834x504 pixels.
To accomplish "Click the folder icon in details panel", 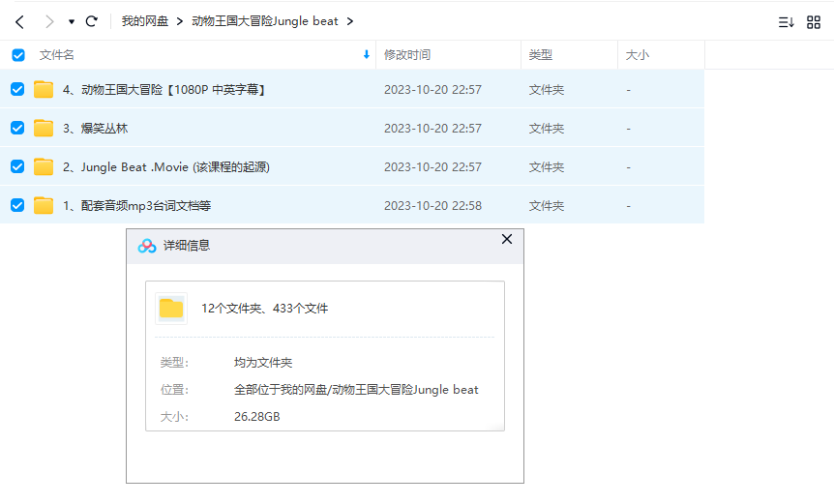I will pos(171,309).
